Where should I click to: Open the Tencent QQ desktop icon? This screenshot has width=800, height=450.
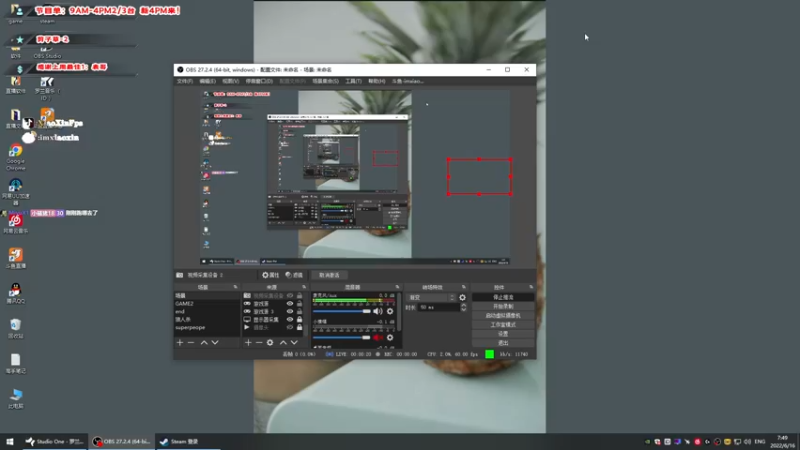(15, 293)
